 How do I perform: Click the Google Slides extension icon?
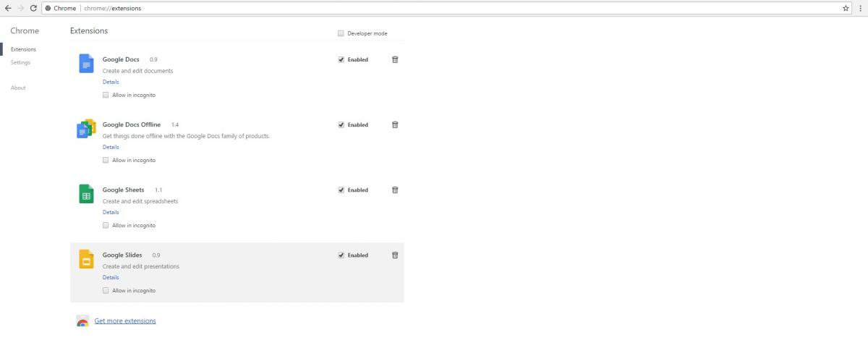86,259
